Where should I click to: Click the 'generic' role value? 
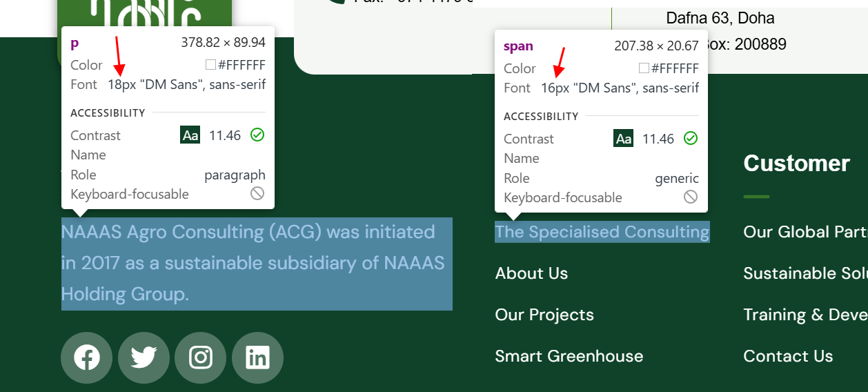tap(677, 178)
